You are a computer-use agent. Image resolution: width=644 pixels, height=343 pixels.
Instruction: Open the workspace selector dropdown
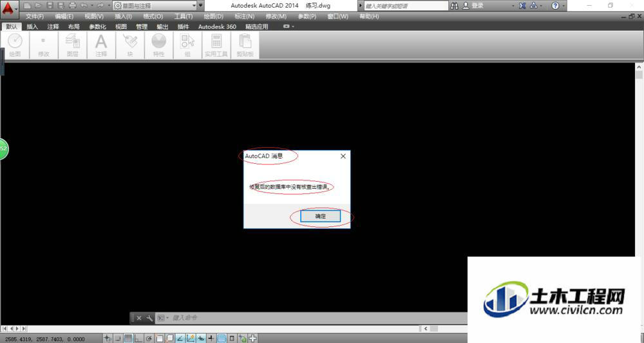coord(155,6)
